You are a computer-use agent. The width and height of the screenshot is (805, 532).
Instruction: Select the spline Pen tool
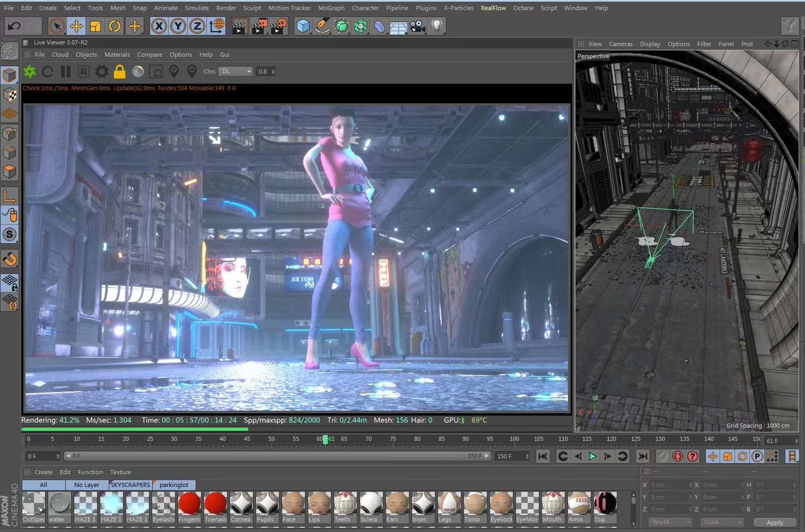coord(322,26)
